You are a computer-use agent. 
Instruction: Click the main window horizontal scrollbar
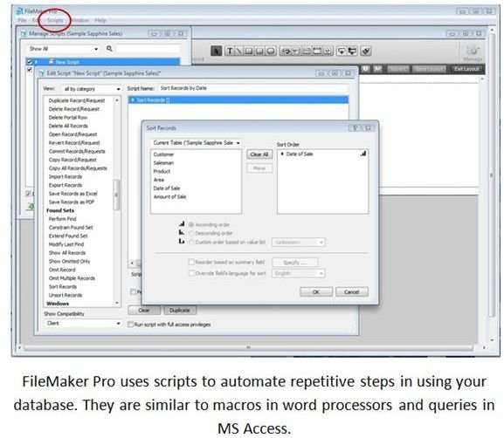tap(248, 347)
